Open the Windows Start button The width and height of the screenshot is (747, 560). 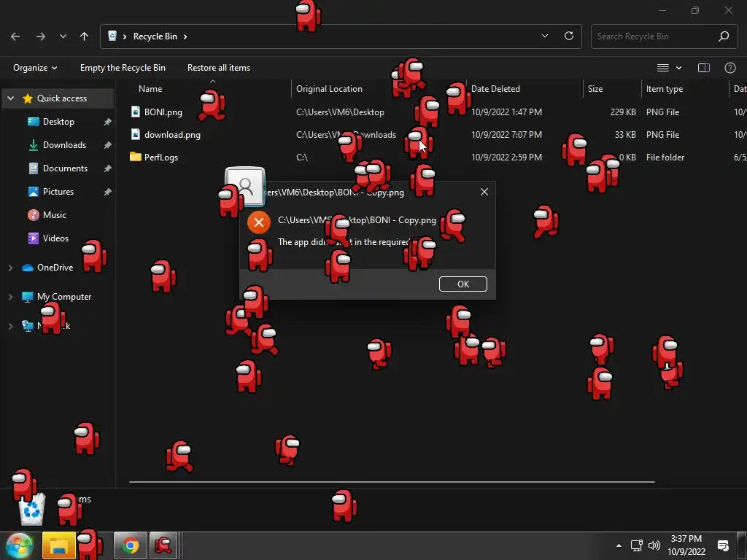point(19,545)
